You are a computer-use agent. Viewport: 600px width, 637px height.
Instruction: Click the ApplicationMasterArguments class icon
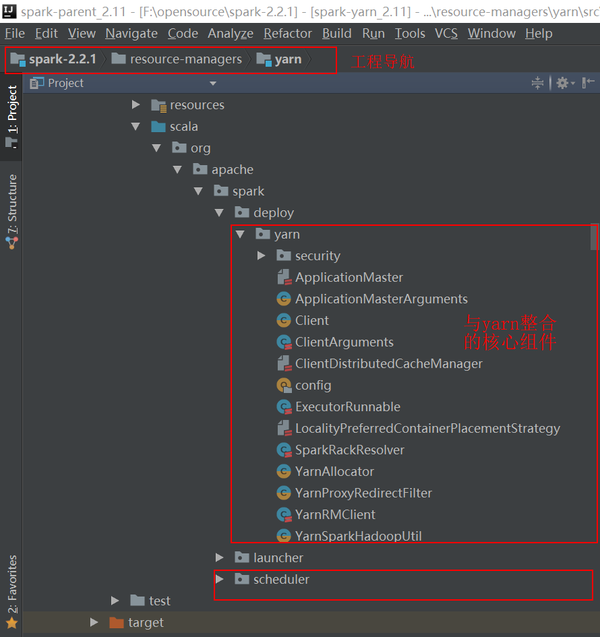(284, 299)
